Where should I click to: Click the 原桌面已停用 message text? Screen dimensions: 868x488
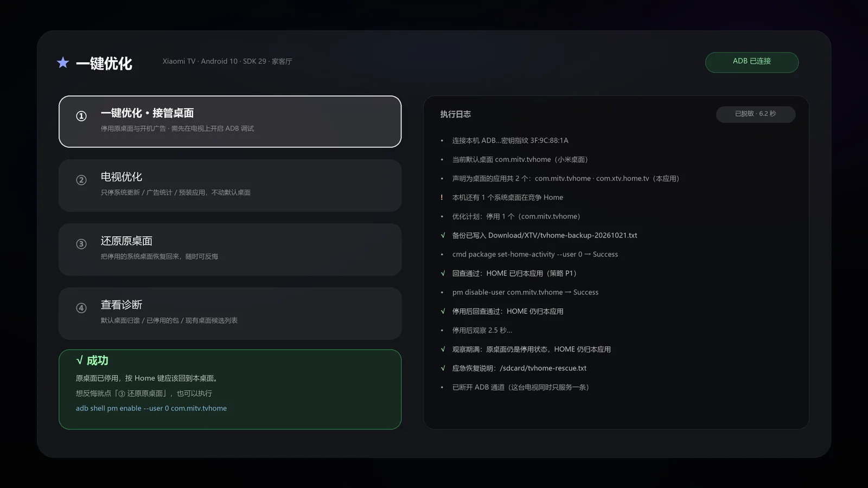[x=146, y=378]
